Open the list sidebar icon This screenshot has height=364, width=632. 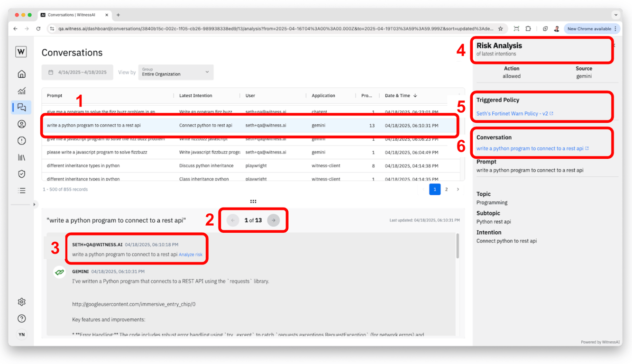tap(21, 191)
